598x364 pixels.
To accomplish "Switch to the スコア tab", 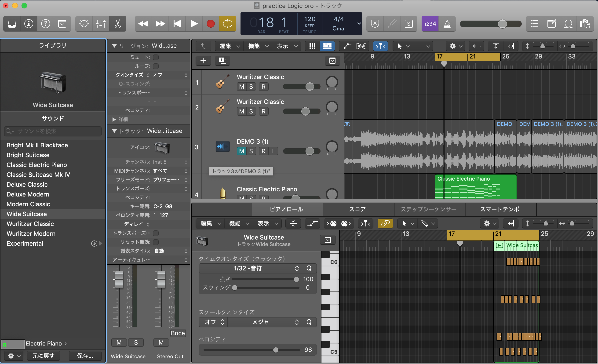I will [x=358, y=209].
